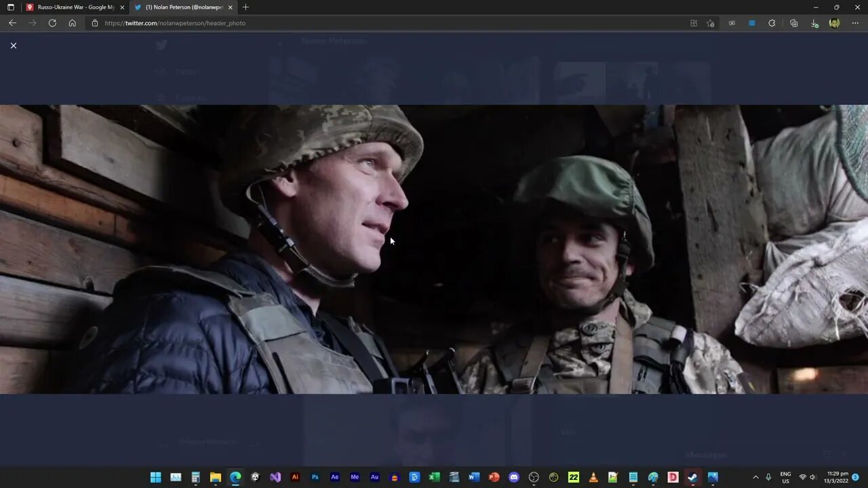Open the browser profile avatar

coord(835,23)
